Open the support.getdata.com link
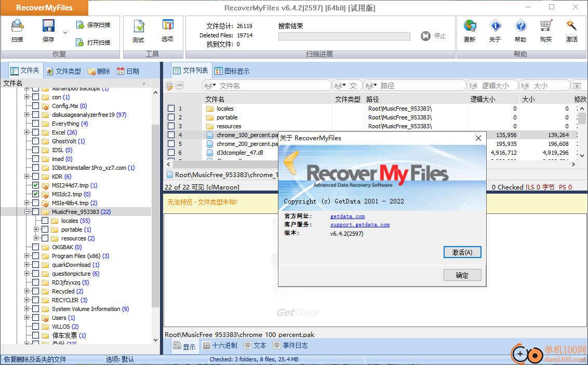The width and height of the screenshot is (588, 365). [x=359, y=224]
